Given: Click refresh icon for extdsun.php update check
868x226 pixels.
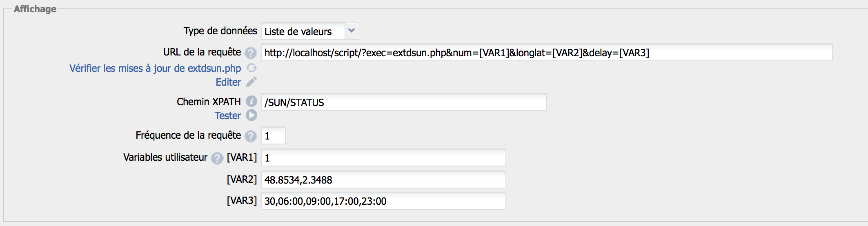Looking at the screenshot, I should pos(251,68).
